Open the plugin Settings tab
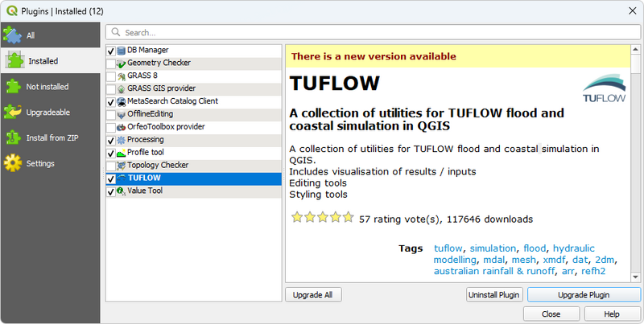The height and width of the screenshot is (324, 644). tap(40, 164)
